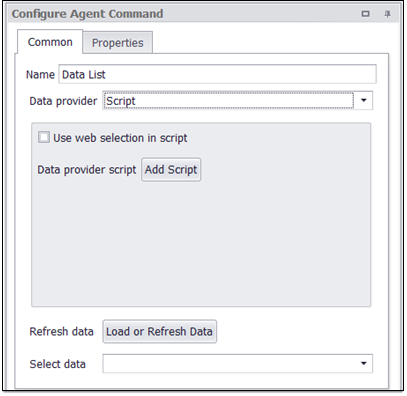Click the 'Refresh data' label

pyautogui.click(x=61, y=332)
